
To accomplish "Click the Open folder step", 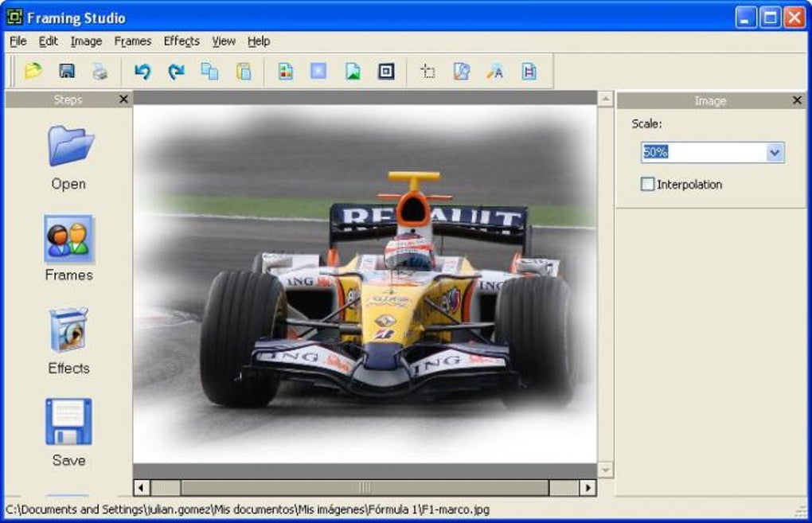I will click(69, 158).
